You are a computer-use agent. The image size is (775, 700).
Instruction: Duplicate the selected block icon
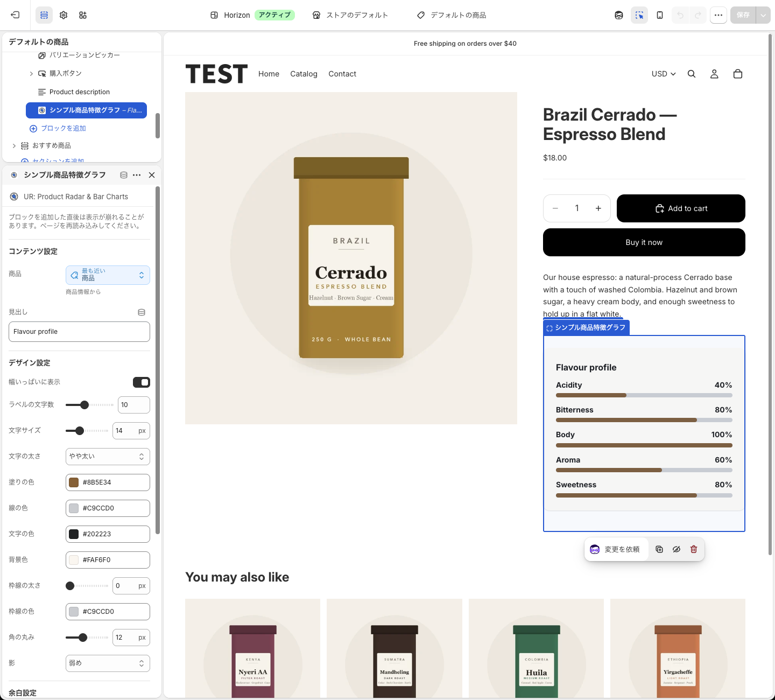659,549
